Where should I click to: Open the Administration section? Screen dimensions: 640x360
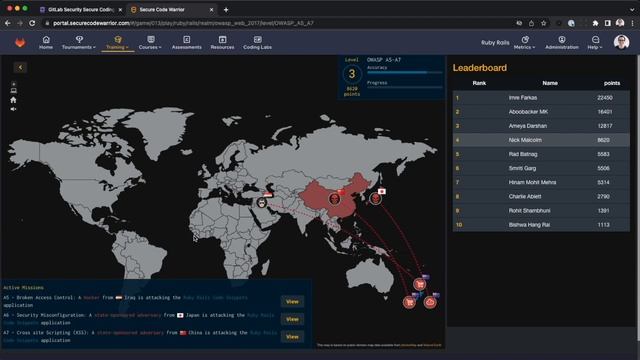(x=562, y=42)
